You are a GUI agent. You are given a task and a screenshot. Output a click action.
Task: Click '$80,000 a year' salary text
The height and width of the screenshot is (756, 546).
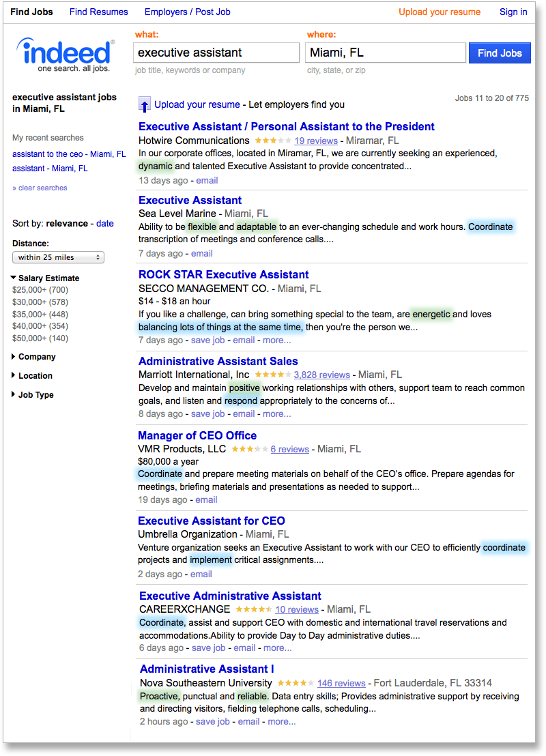coord(169,461)
